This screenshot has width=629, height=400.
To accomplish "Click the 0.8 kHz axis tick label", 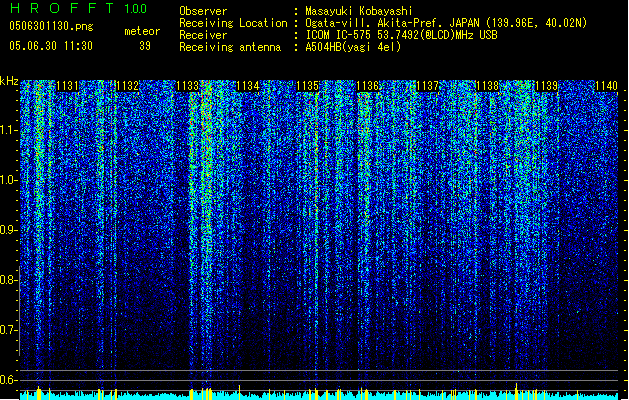I will pos(9,280).
